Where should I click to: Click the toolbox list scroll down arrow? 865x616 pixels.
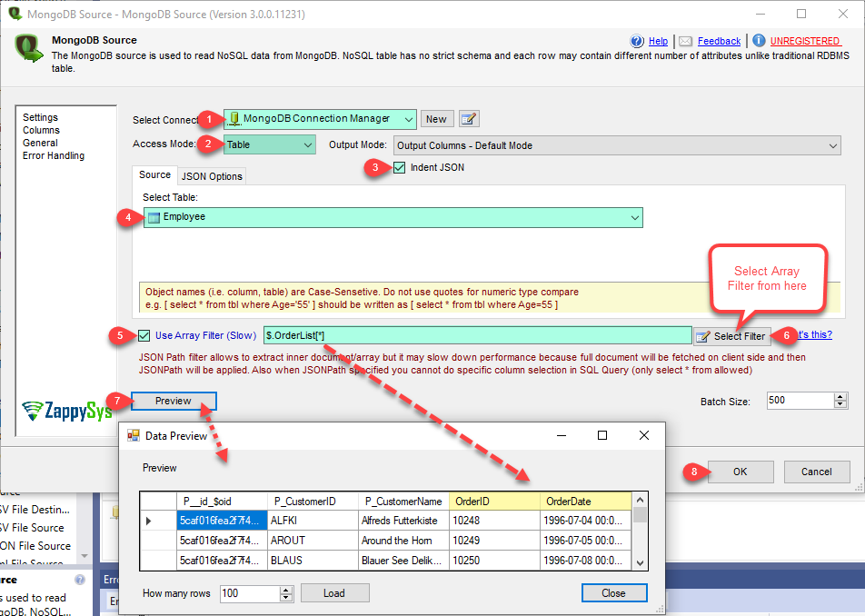tap(85, 556)
